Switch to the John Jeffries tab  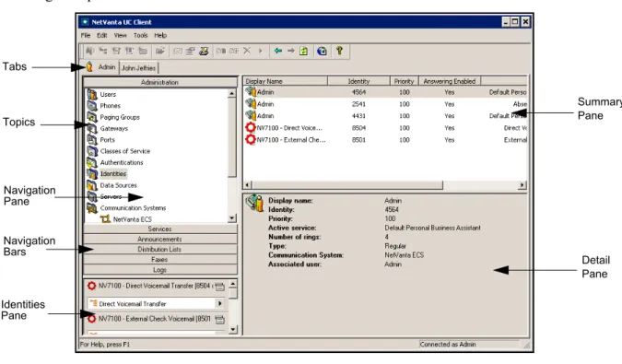point(138,68)
